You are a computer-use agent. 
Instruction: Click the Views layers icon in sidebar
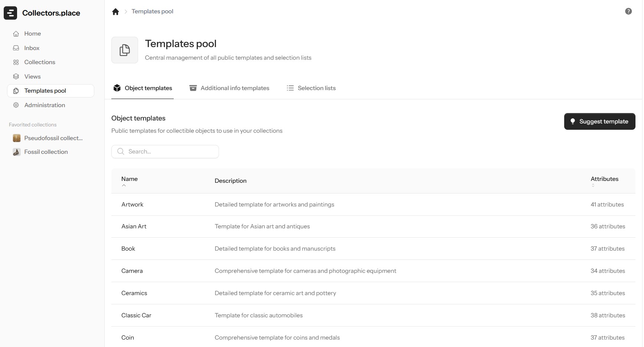point(16,77)
